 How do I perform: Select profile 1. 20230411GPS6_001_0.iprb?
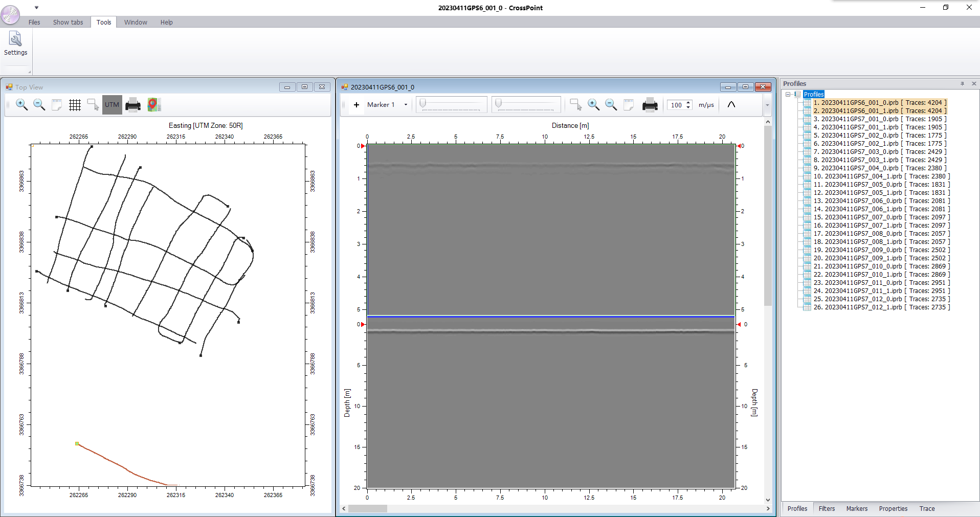point(880,102)
